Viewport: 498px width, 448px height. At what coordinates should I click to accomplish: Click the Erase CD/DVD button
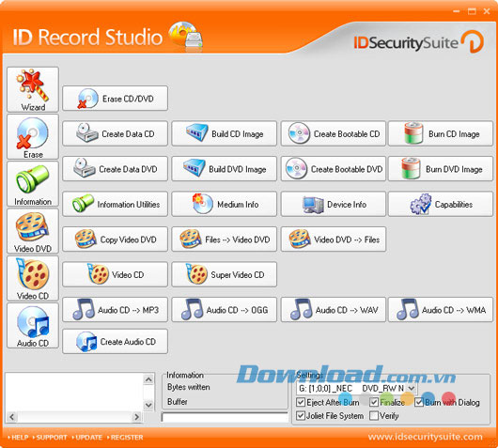coord(115,99)
